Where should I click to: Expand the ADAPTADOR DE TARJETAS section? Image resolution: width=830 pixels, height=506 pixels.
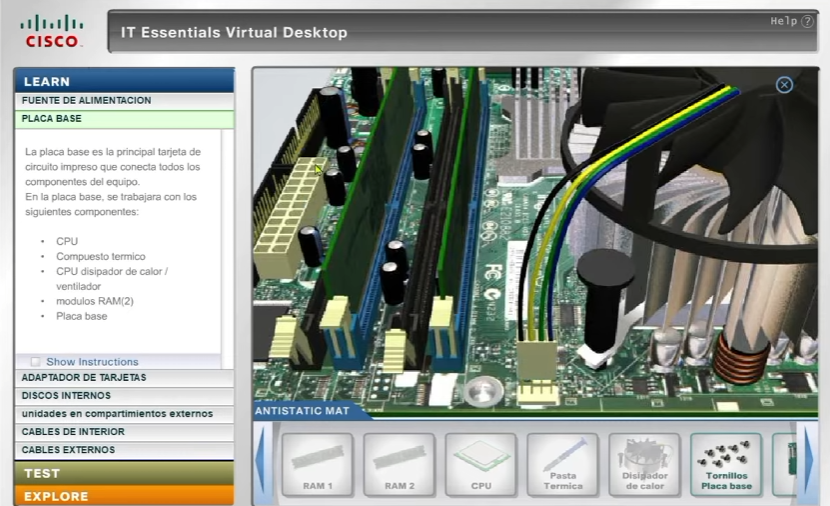[124, 378]
